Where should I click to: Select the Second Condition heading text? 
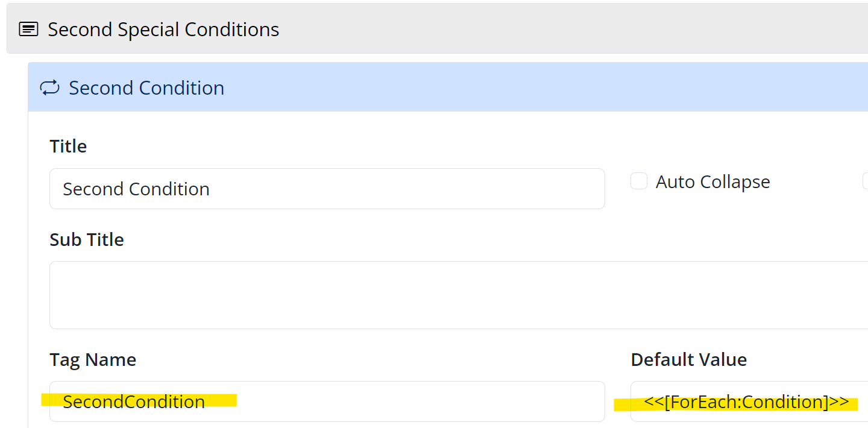tap(146, 88)
